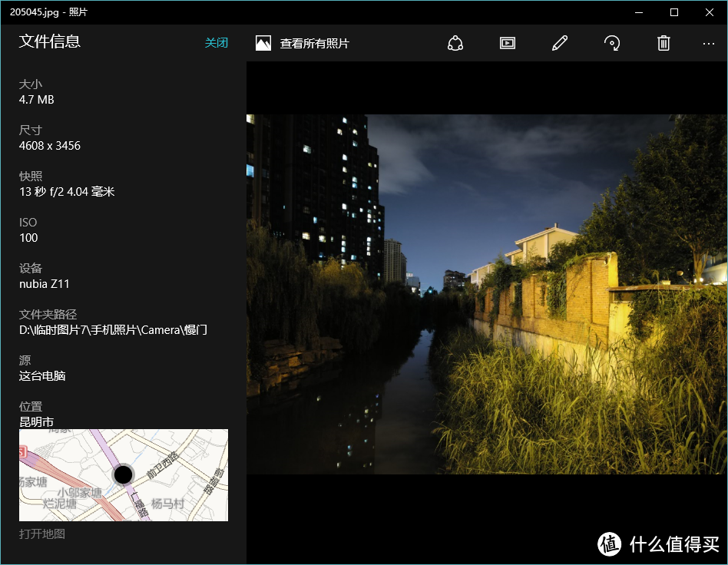Close the file info panel via 关闭

coord(217,43)
